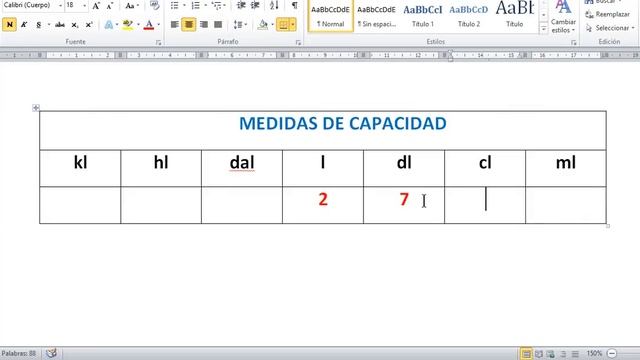The height and width of the screenshot is (360, 640).
Task: Switch to Full Screen Reading view
Action: [x=539, y=354]
